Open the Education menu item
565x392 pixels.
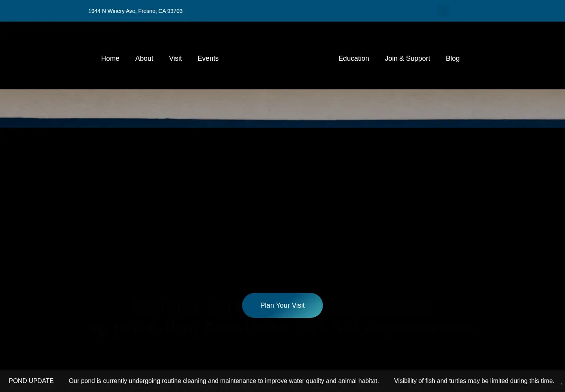tap(354, 58)
